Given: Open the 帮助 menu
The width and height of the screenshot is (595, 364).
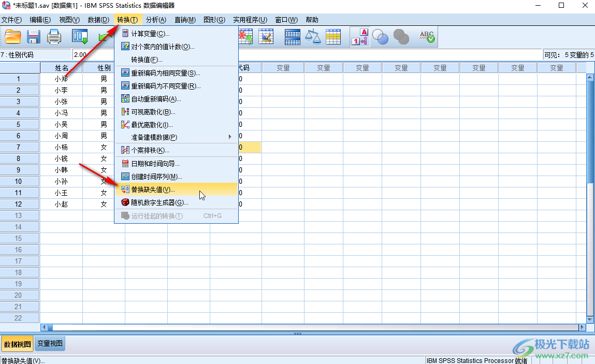Looking at the screenshot, I should 312,20.
